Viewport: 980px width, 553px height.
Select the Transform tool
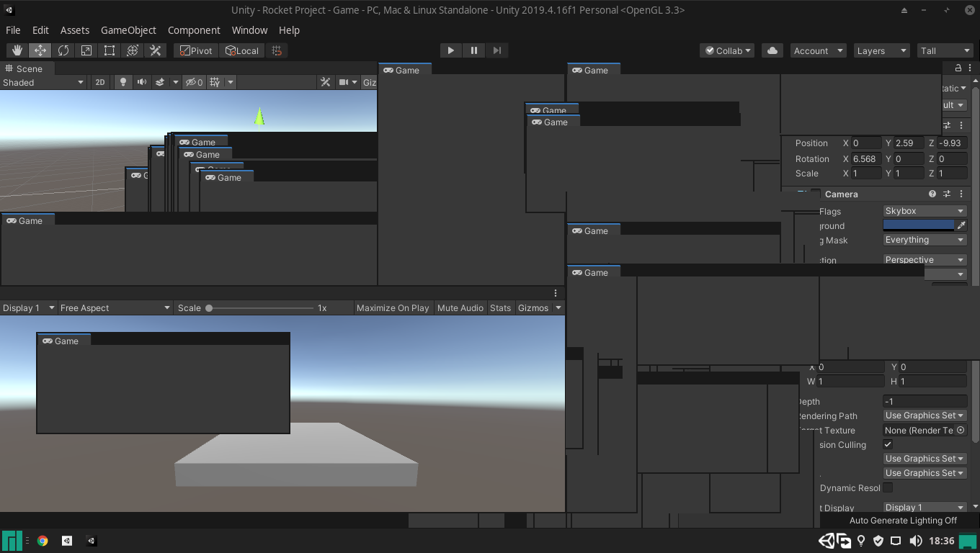[x=133, y=50]
